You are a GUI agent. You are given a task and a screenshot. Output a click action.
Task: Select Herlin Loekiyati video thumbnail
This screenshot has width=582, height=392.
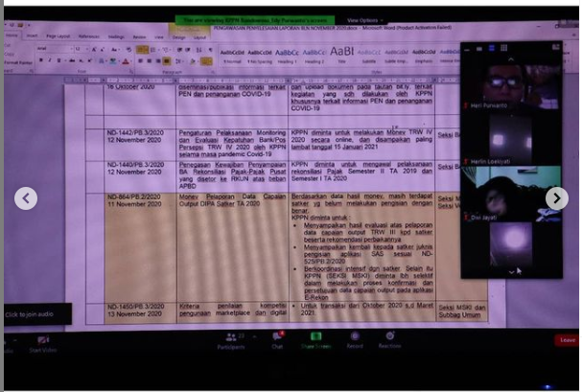(511, 138)
